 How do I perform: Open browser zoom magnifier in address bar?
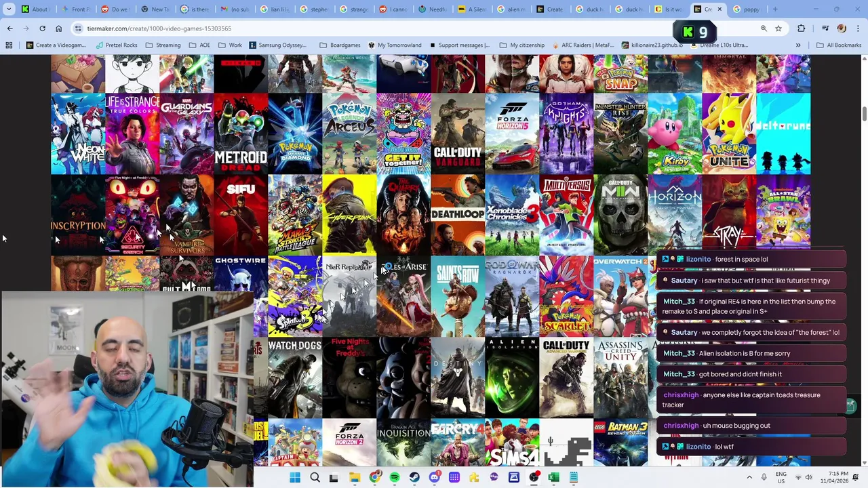click(764, 28)
